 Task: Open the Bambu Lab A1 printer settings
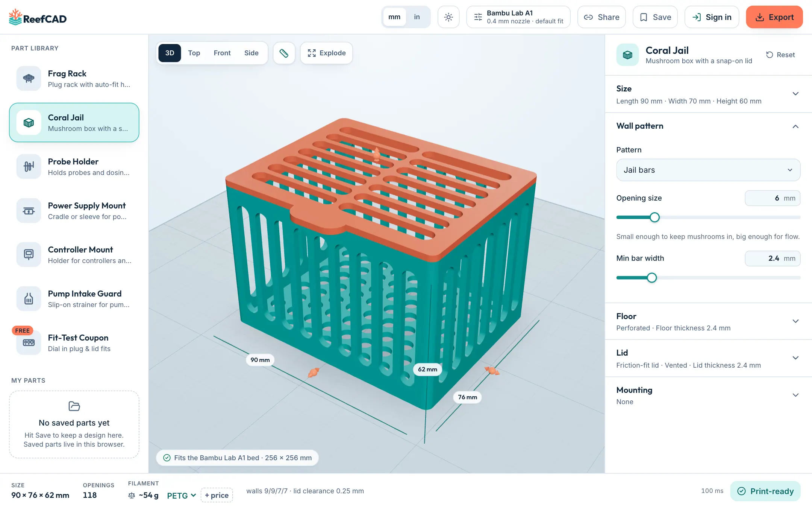(x=518, y=17)
